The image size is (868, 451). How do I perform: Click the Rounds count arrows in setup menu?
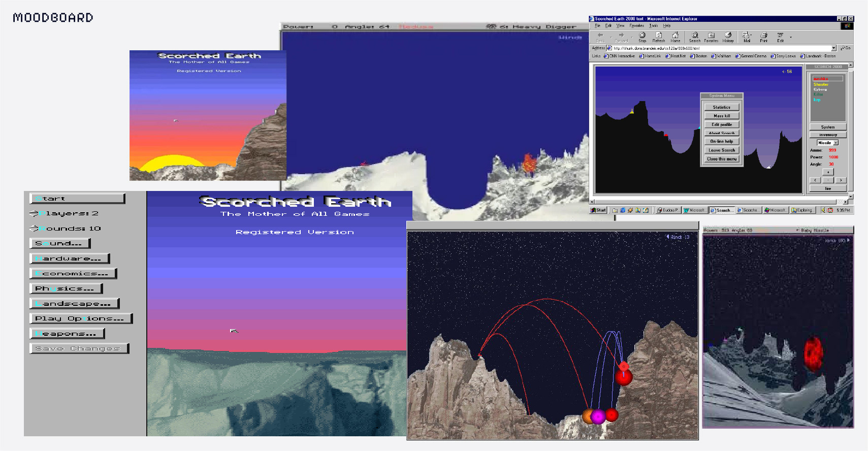click(34, 229)
